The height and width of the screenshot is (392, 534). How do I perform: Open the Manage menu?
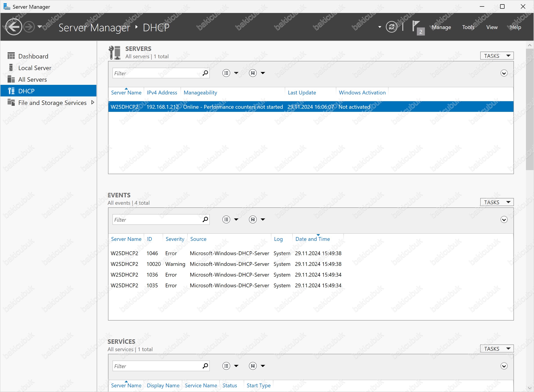point(441,27)
